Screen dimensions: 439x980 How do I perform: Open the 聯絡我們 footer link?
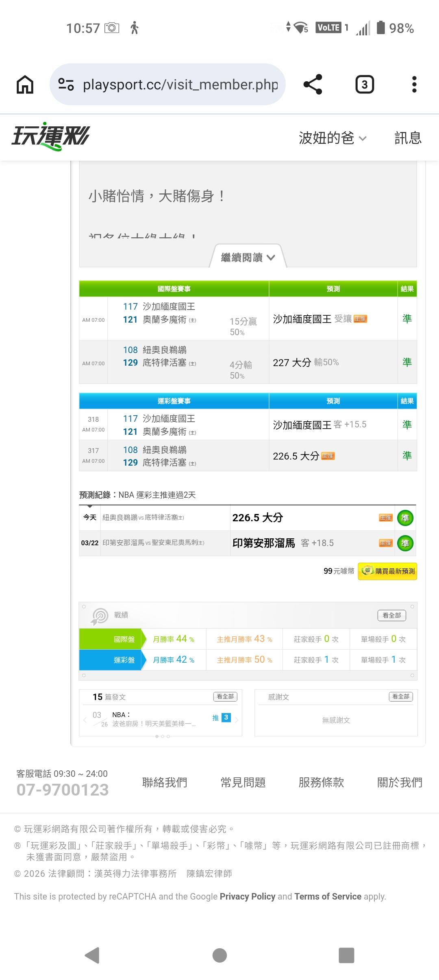(165, 782)
